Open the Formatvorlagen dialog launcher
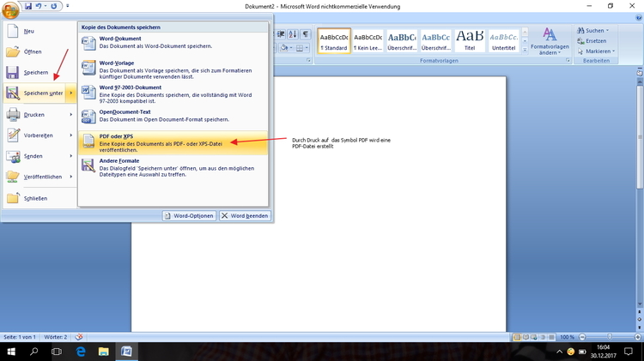 pyautogui.click(x=568, y=61)
